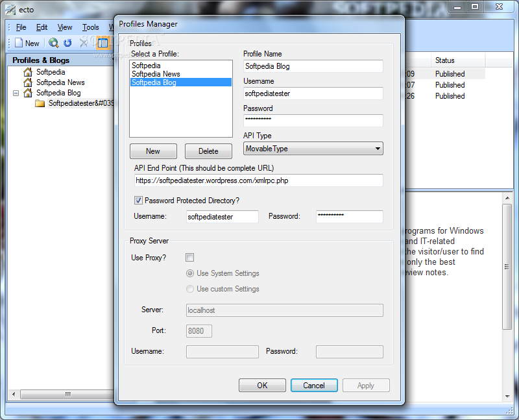Click the first Published status row
The height and width of the screenshot is (420, 519).
click(x=450, y=74)
